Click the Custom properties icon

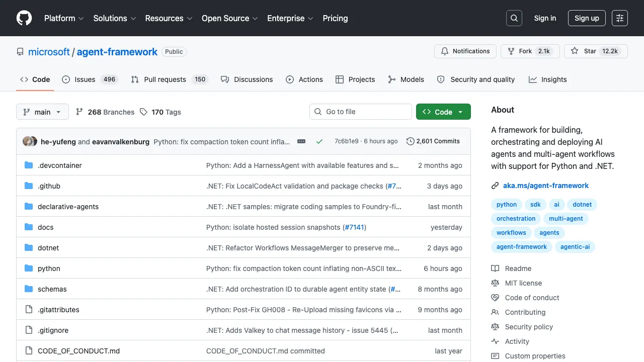[495, 356]
